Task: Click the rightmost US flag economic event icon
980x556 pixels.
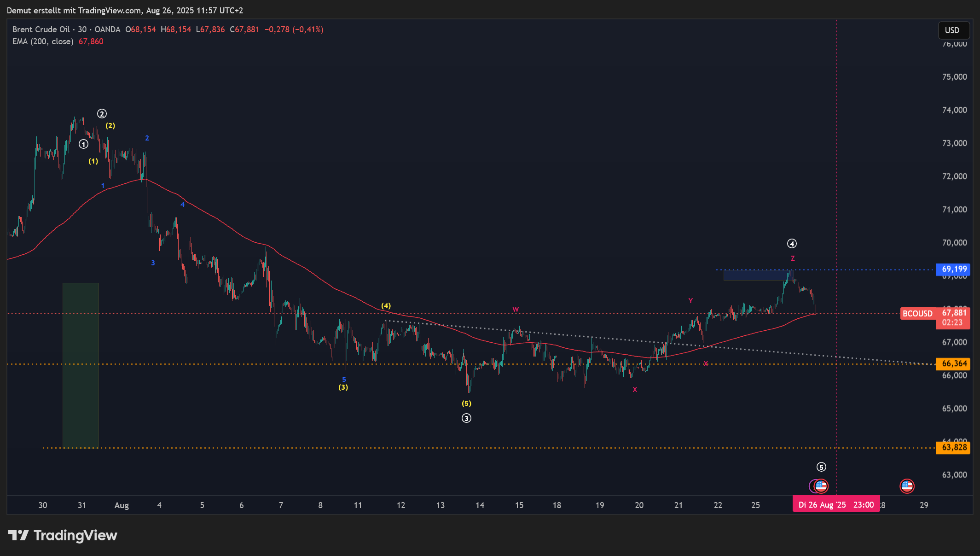Action: coord(907,486)
